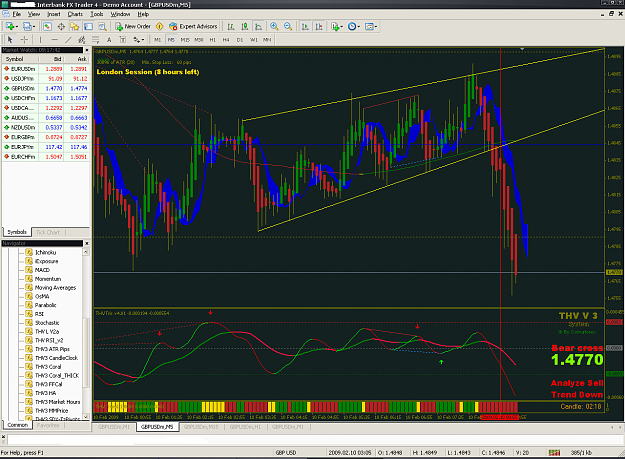Select the M15 timeframe button
625x459 pixels.
tap(185, 40)
